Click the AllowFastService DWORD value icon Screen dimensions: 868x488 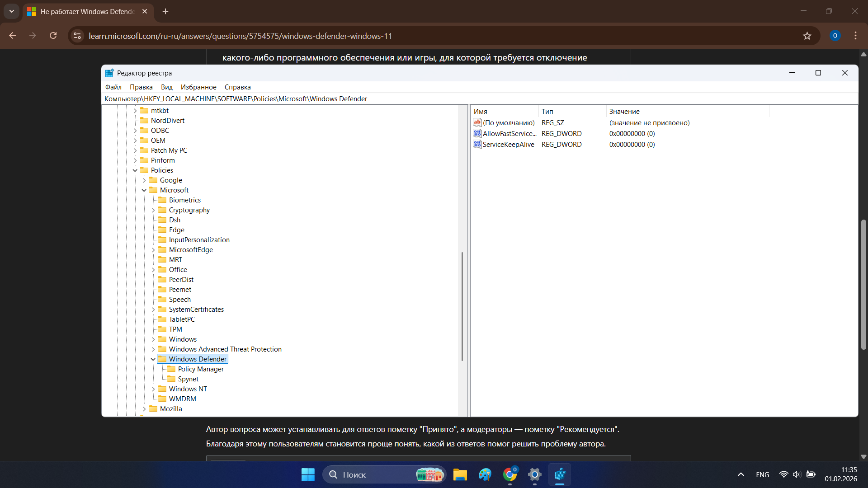[477, 133]
